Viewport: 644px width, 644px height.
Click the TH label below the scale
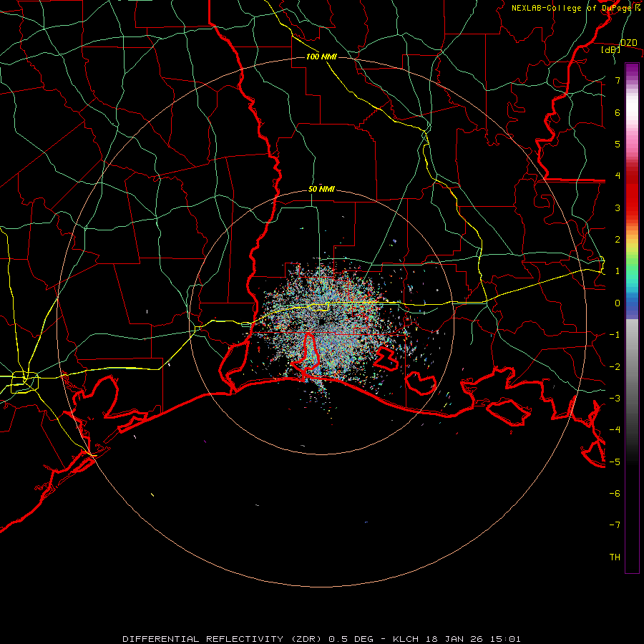(615, 557)
